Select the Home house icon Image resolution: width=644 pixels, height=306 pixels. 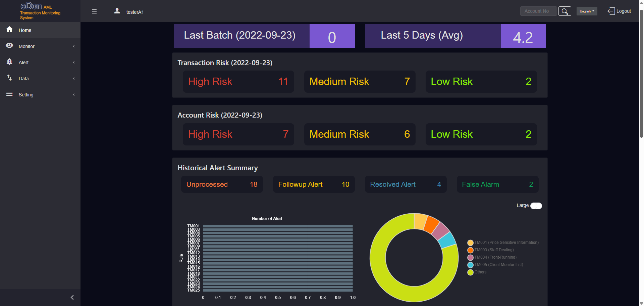pyautogui.click(x=10, y=30)
